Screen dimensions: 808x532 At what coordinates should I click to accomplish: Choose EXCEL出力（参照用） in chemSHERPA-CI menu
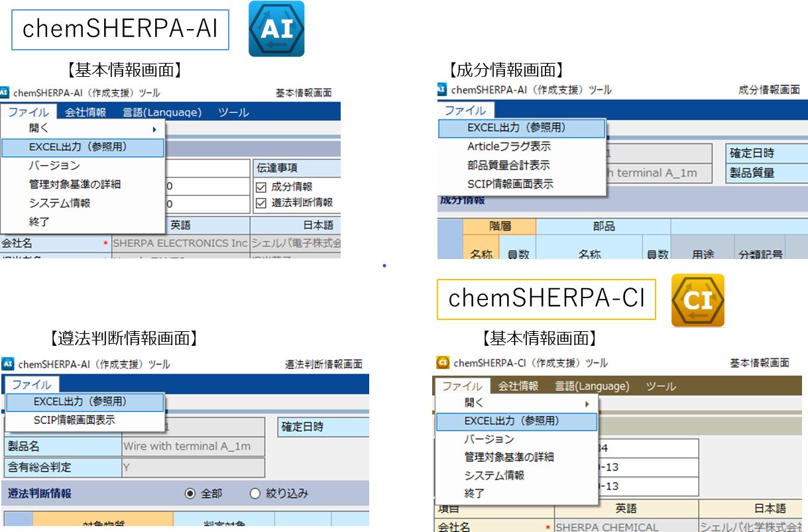[x=517, y=421]
